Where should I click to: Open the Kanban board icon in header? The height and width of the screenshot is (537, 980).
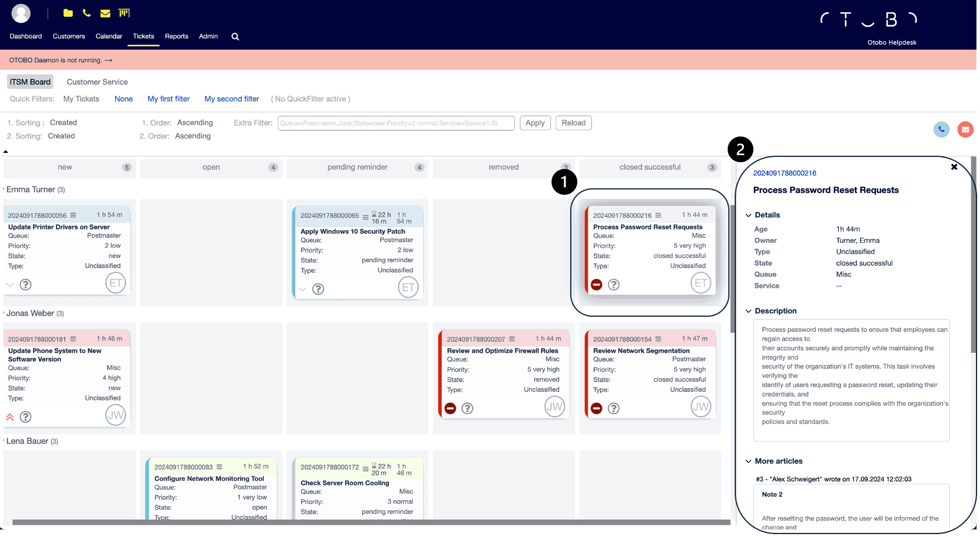[124, 13]
